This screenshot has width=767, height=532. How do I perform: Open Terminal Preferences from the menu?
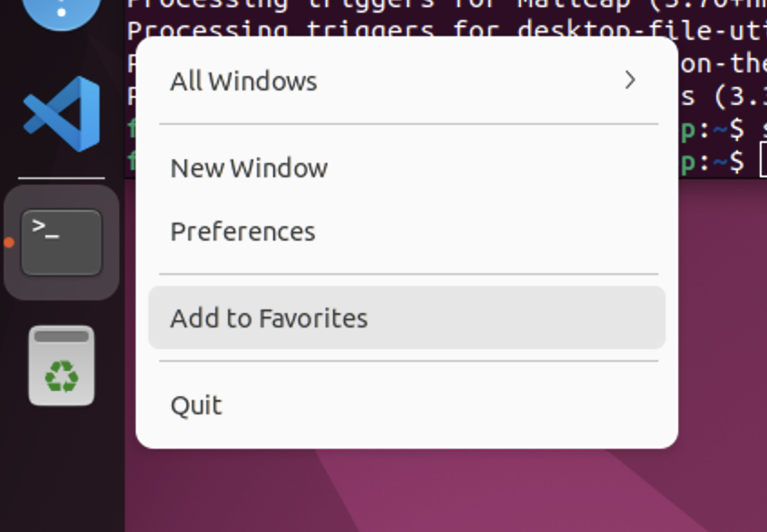tap(242, 232)
